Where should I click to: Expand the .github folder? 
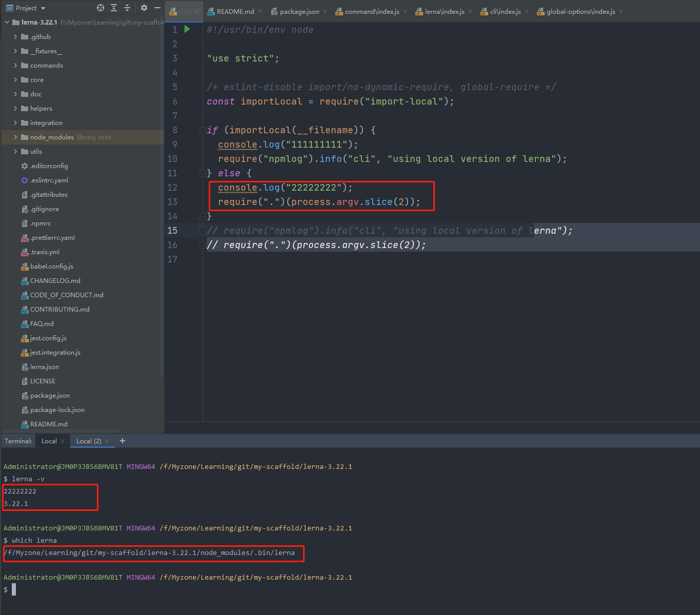15,36
